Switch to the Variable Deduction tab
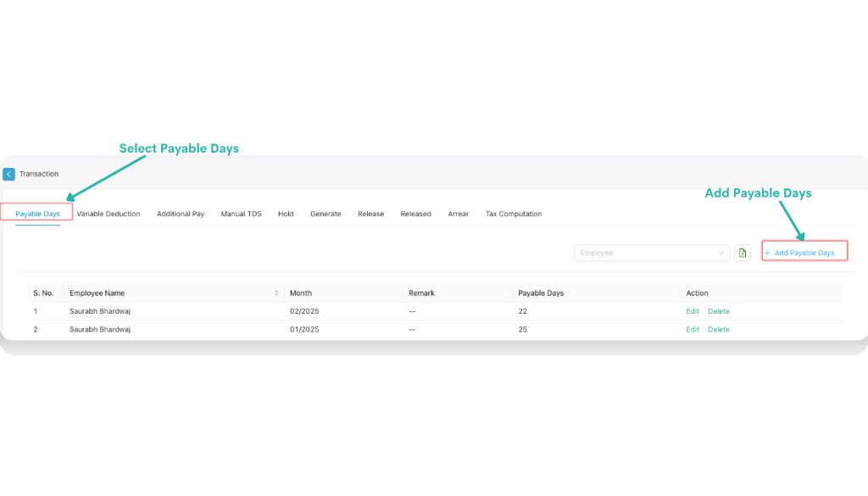The image size is (868, 496). coord(108,214)
